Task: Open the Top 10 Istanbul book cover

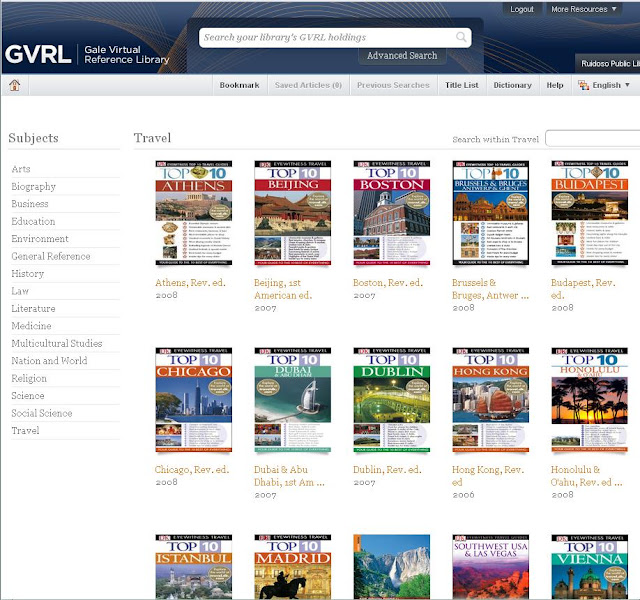Action: [x=193, y=567]
